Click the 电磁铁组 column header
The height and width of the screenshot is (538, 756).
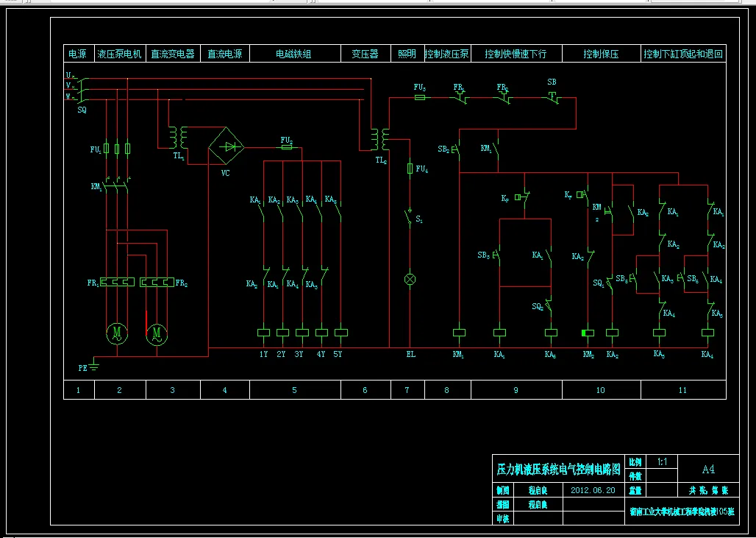point(293,54)
